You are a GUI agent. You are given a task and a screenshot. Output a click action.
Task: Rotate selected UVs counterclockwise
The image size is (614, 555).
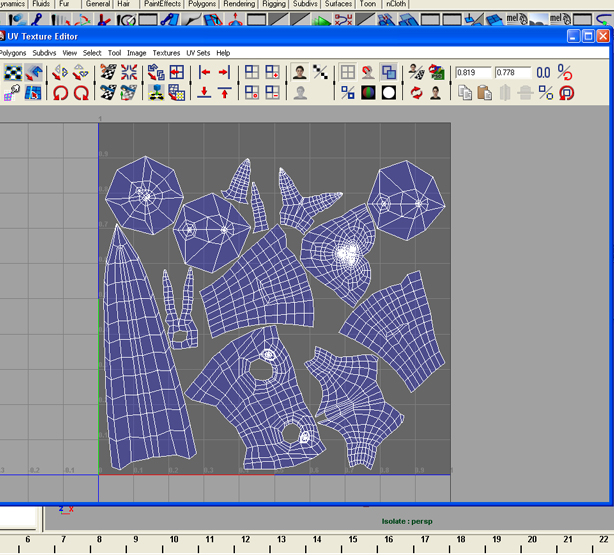60,93
